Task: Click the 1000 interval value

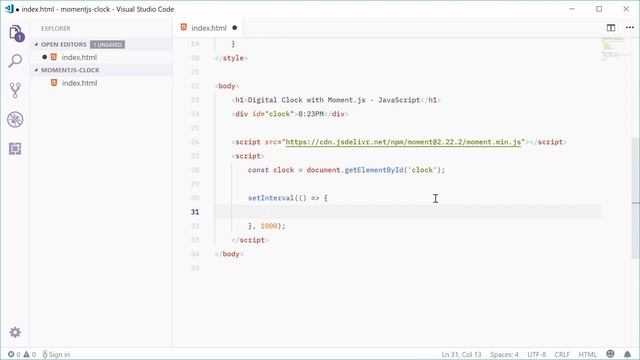Action: tap(269, 226)
